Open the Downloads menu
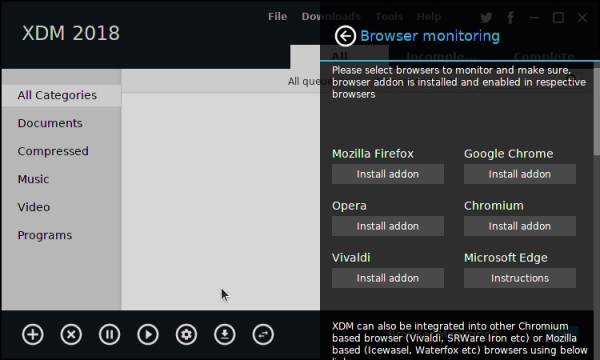 331,16
